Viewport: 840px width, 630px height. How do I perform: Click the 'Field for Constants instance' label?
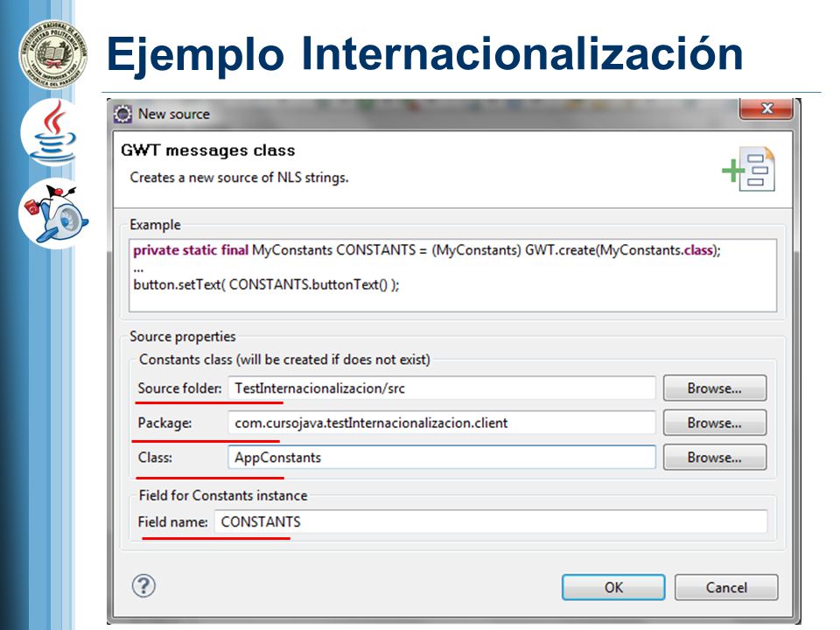click(x=223, y=495)
